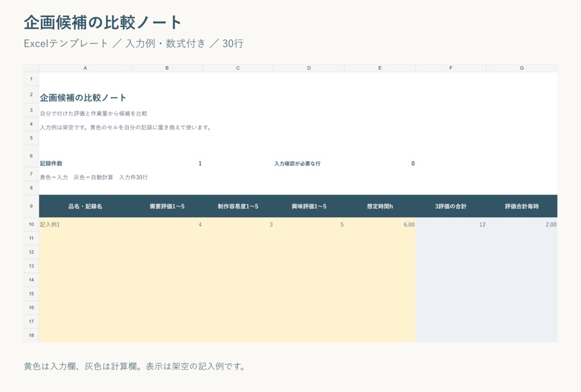The width and height of the screenshot is (581, 392).
Task: Click the footer caption 黄色は入力欄、灰色は計算欄
Action: coord(134,366)
